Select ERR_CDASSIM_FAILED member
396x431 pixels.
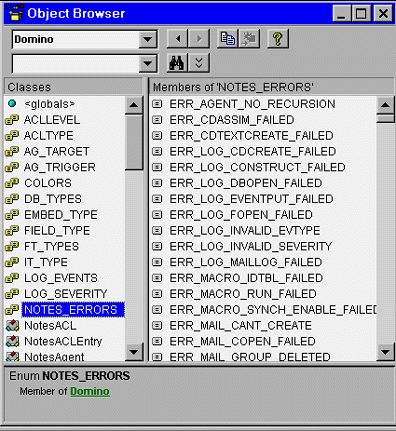[x=232, y=120]
